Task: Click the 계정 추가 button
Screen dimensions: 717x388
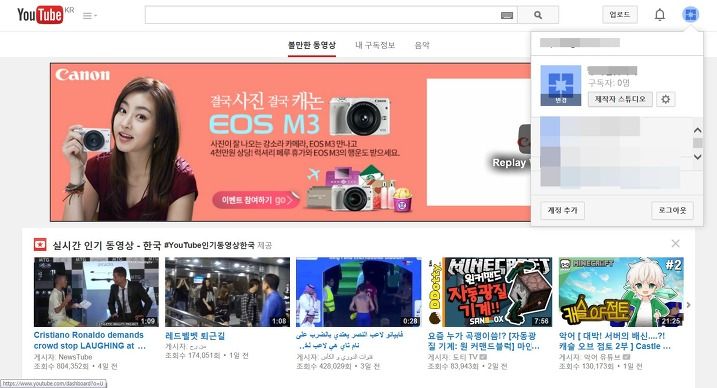Action: 562,211
